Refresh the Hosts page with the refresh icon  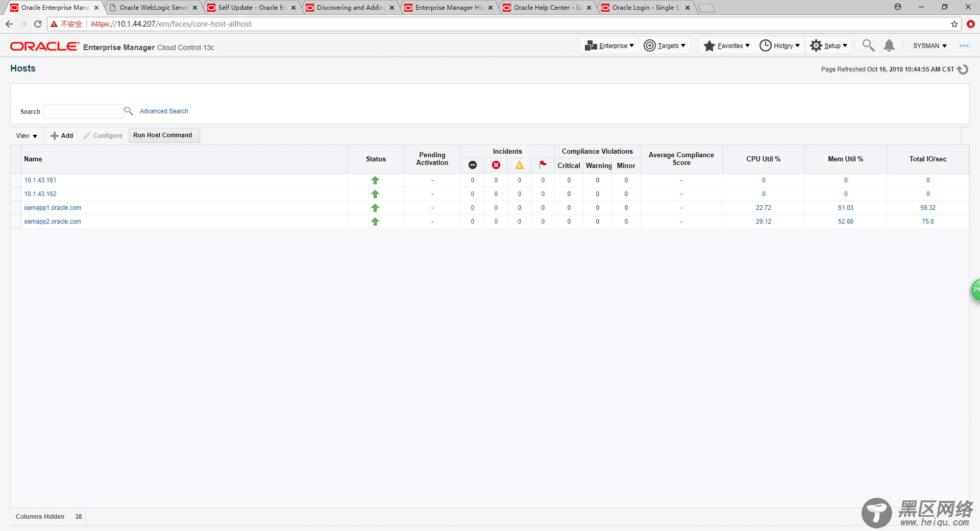click(x=963, y=69)
